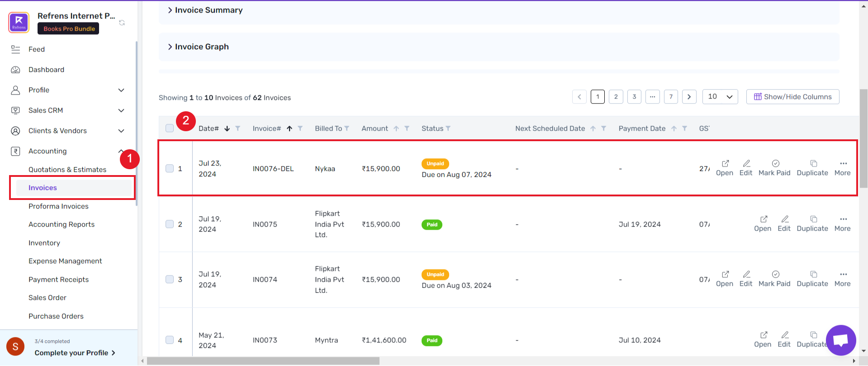Mark invoice INO074 as paid
868x366 pixels.
click(x=774, y=279)
